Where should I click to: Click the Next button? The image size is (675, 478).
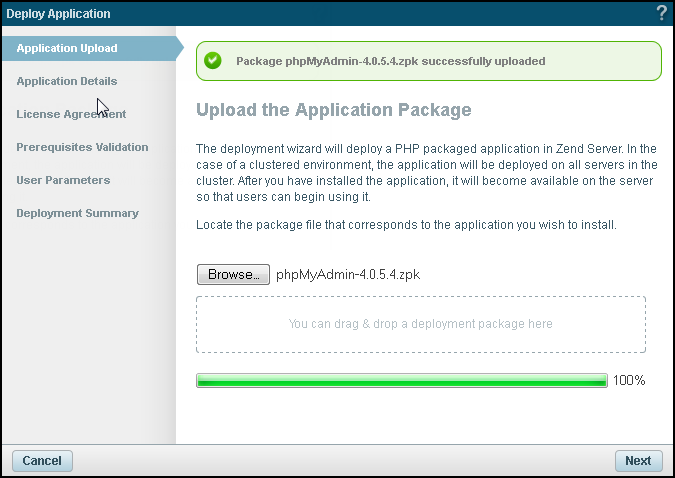click(637, 461)
